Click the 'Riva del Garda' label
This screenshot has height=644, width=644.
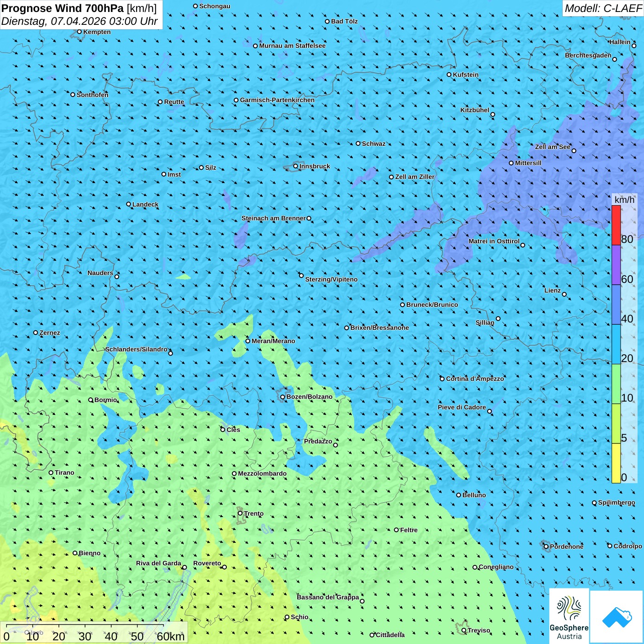[x=159, y=563]
